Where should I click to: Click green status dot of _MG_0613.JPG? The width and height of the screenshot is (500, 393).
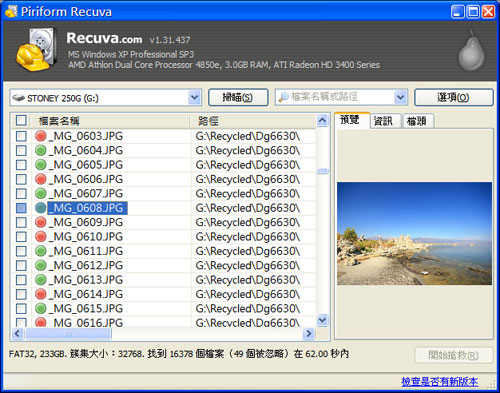[41, 280]
